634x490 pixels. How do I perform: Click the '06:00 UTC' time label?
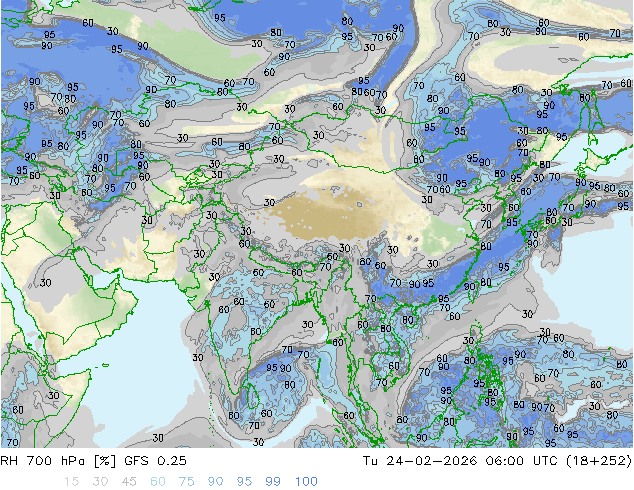click(522, 460)
